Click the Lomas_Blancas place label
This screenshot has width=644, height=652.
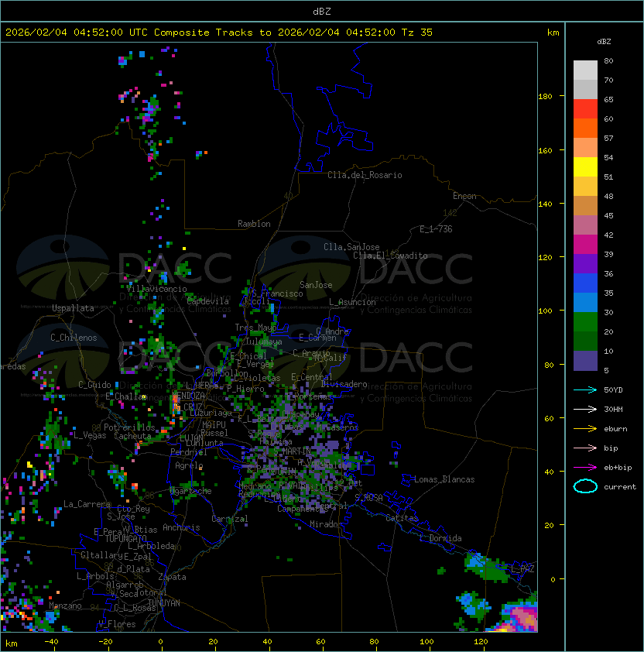coord(444,479)
